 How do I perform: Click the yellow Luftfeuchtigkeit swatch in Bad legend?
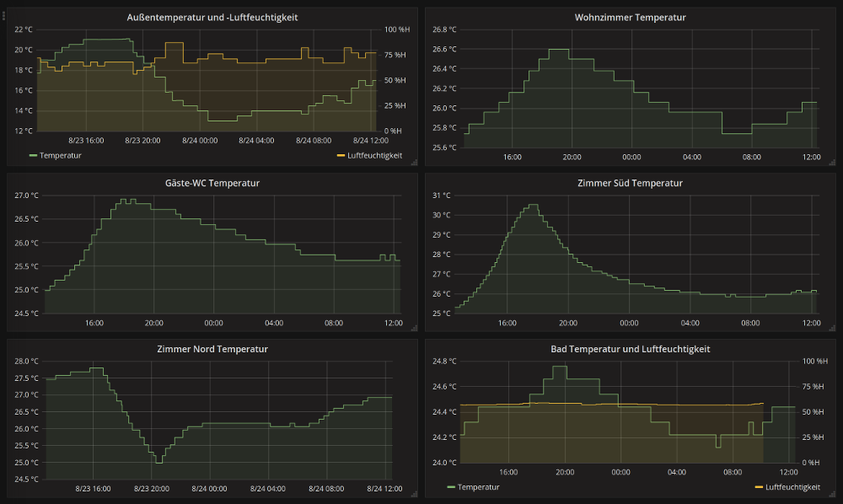pyautogui.click(x=758, y=487)
